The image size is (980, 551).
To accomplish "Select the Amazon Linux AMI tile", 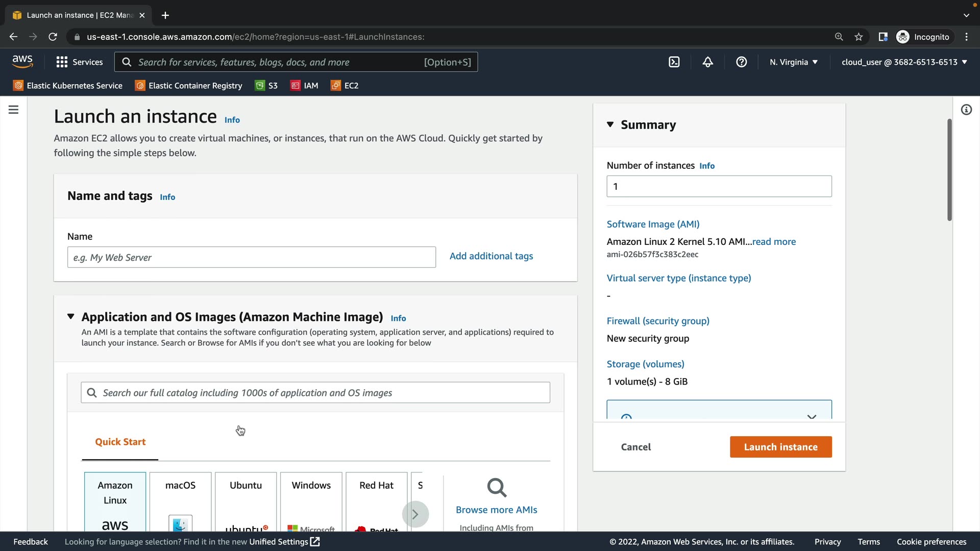I will click(x=115, y=501).
